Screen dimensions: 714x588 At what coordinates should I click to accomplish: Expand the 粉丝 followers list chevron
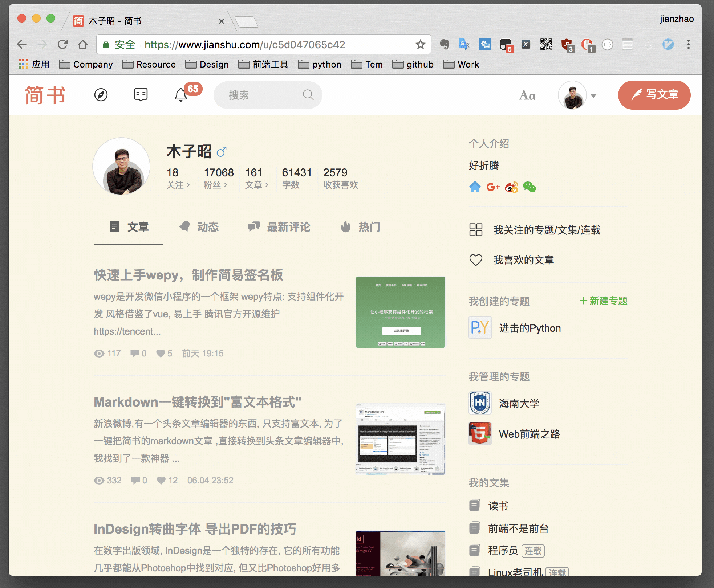(226, 185)
